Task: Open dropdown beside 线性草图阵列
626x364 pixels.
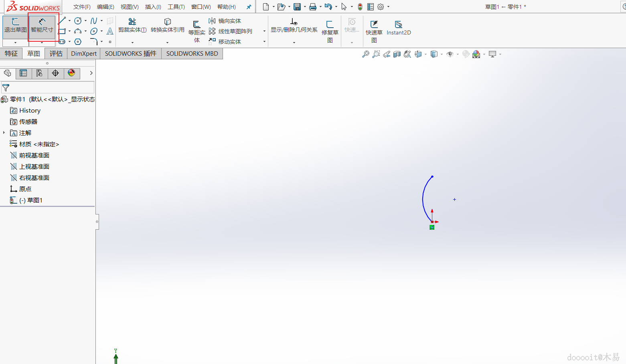Action: click(x=264, y=31)
